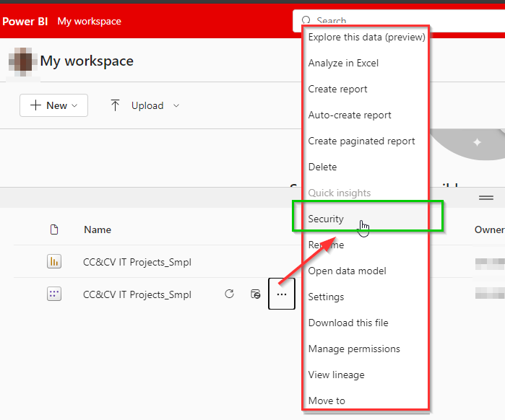Sort by the Owner column header

[489, 229]
